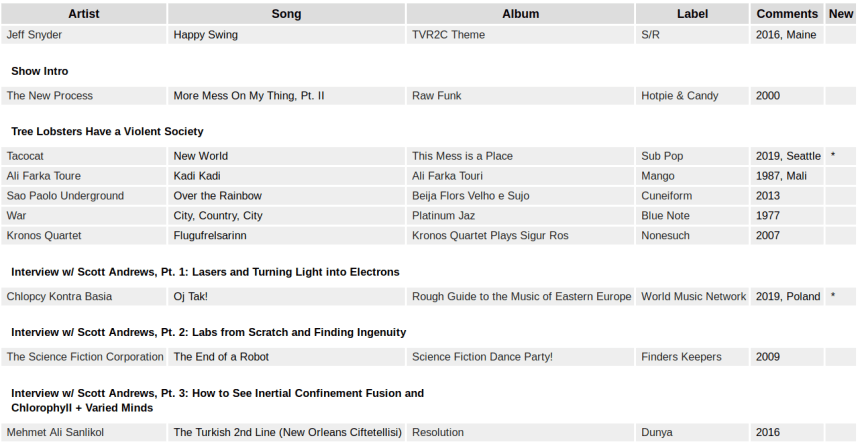The width and height of the screenshot is (862, 444).
Task: Click the Tree Lobsters section heading
Action: click(x=107, y=131)
